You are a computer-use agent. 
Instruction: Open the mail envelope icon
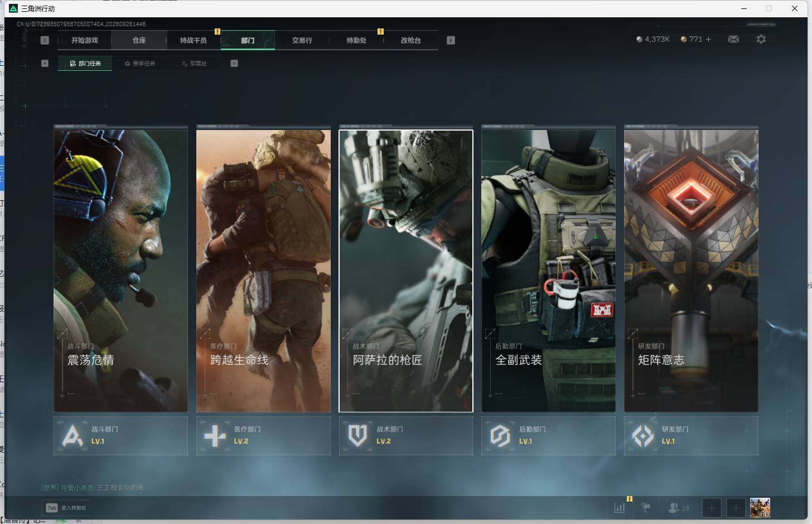click(x=733, y=39)
